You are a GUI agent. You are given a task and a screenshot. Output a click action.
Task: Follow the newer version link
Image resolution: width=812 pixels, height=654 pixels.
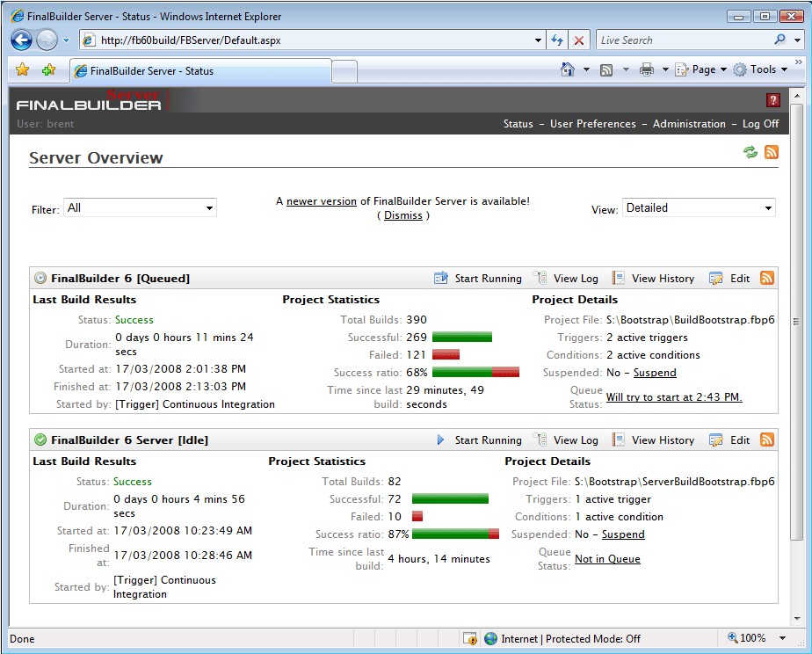tap(322, 201)
